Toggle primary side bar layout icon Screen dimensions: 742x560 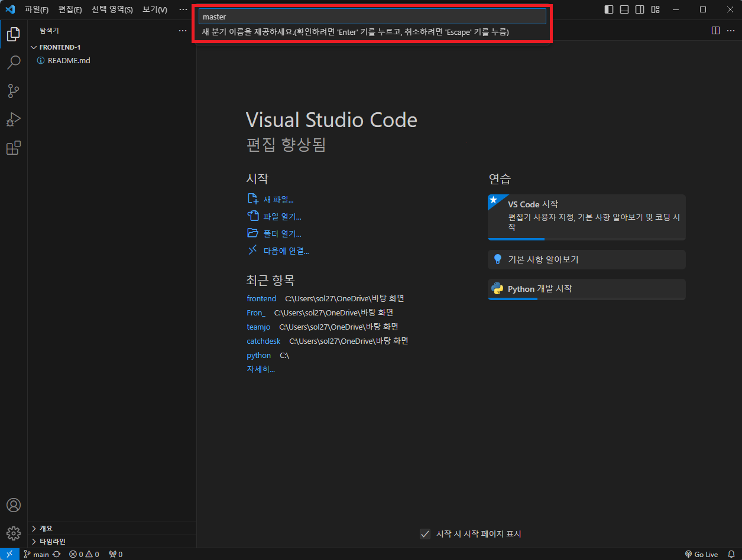(609, 9)
